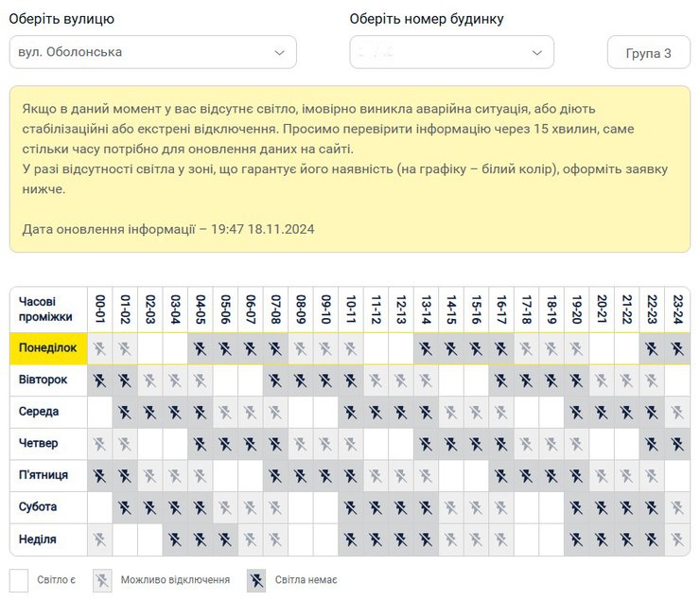This screenshot has height=601, width=700.
Task: Click the 07-08 time column header
Action: point(275,309)
